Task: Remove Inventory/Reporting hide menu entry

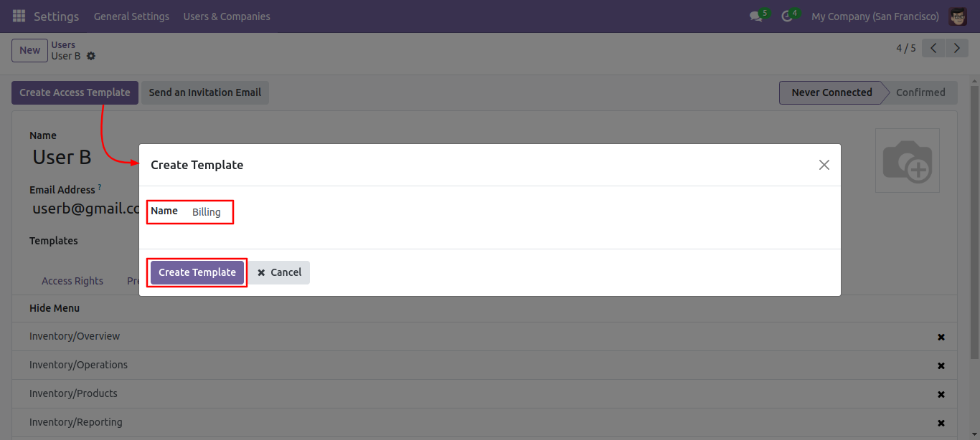Action: (941, 423)
